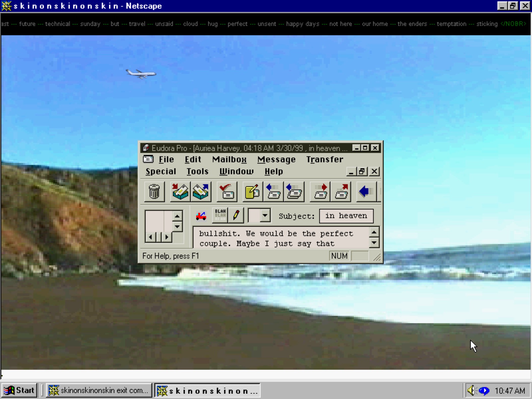
Task: Click the Check Mail red checkmark icon
Action: pyautogui.click(x=227, y=192)
